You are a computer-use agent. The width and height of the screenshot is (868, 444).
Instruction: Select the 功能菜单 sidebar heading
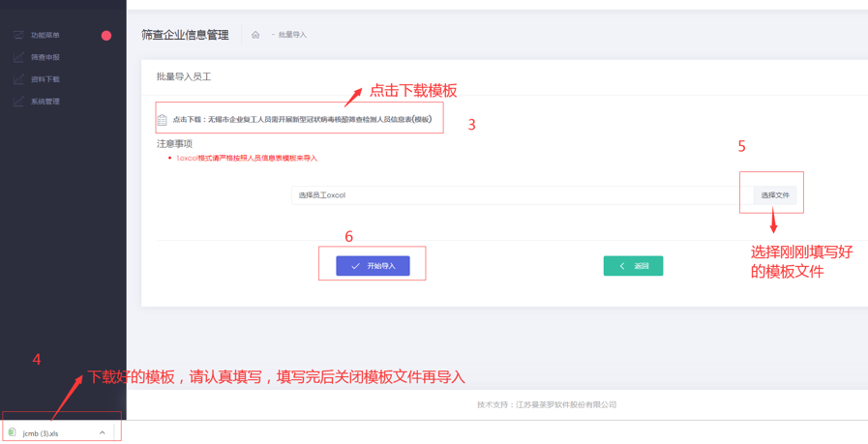click(x=45, y=35)
